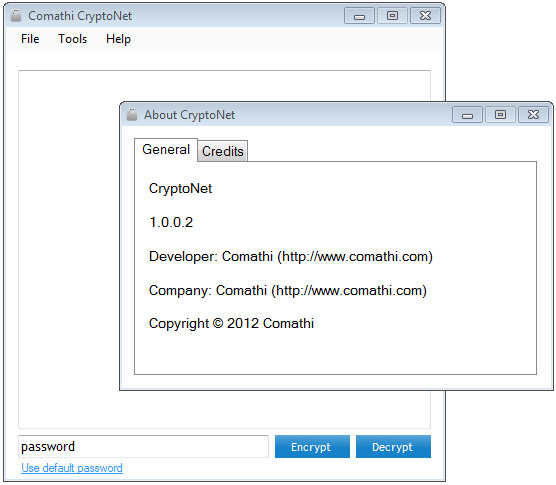Click the Decrypt button
This screenshot has width=556, height=485.
point(393,447)
